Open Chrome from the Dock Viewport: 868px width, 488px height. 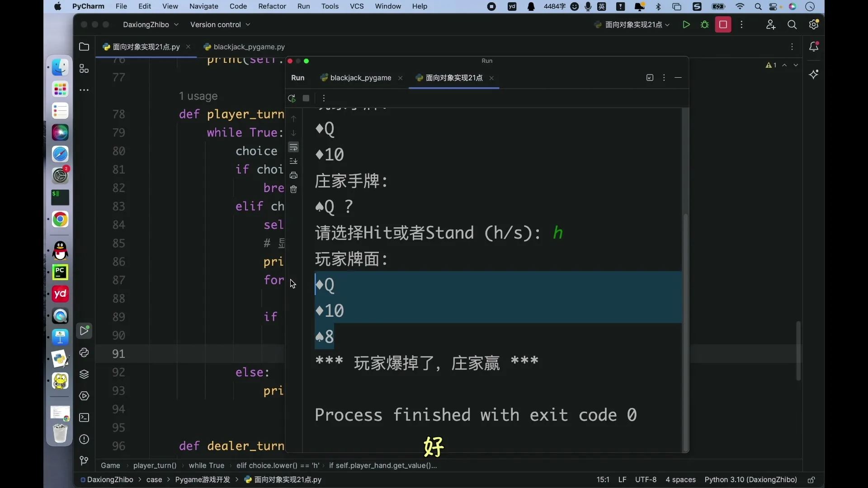tap(60, 220)
